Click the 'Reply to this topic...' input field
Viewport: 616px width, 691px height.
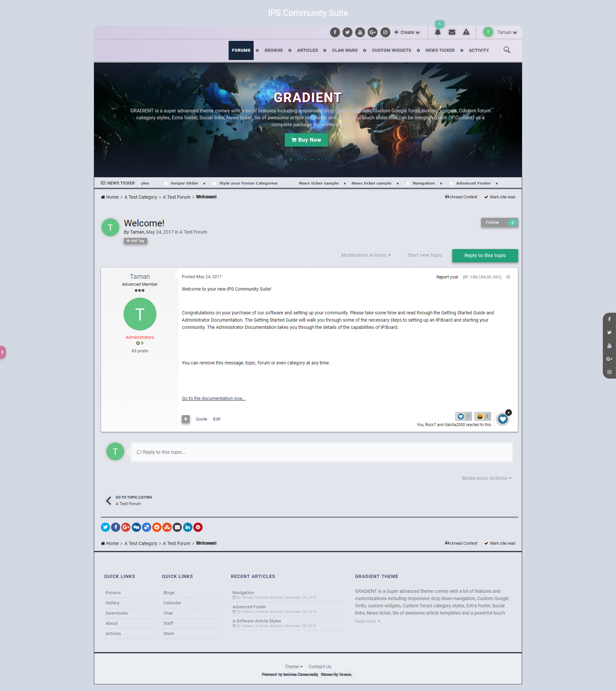[x=321, y=452]
